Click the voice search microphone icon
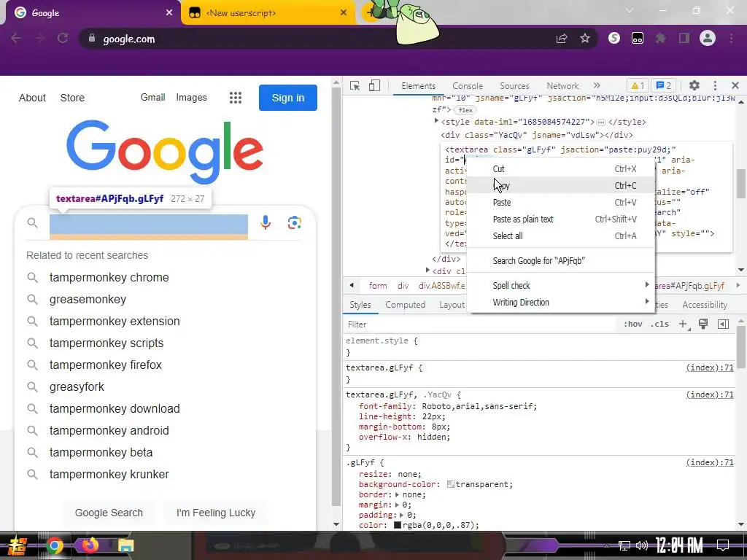Viewport: 747px width, 560px height. 266,222
